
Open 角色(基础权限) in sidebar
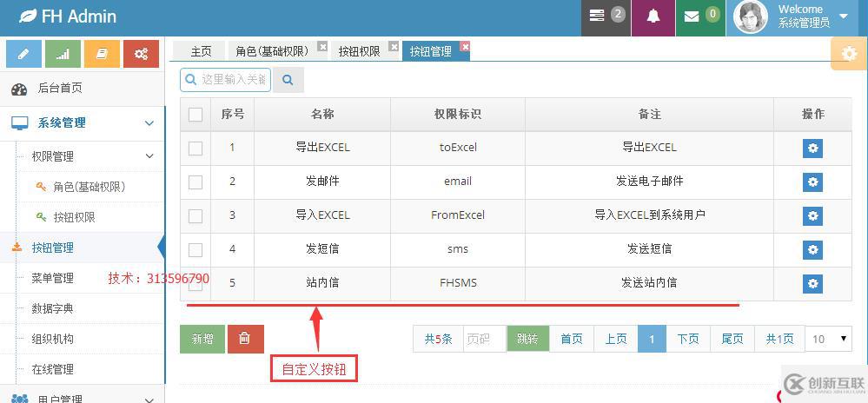pyautogui.click(x=89, y=187)
